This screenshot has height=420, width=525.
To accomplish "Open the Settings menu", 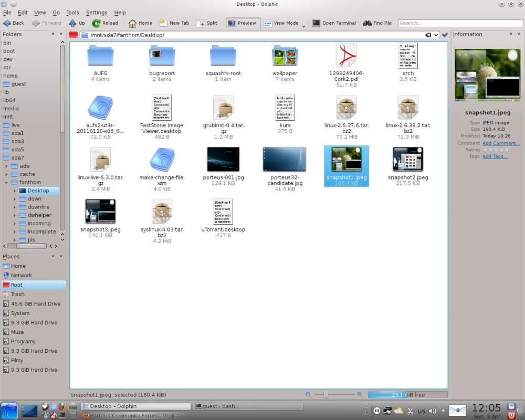I will [x=97, y=13].
